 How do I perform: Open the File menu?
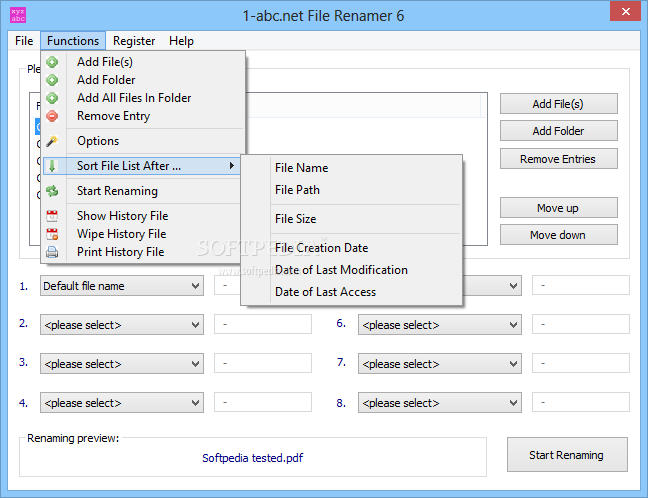(x=24, y=41)
